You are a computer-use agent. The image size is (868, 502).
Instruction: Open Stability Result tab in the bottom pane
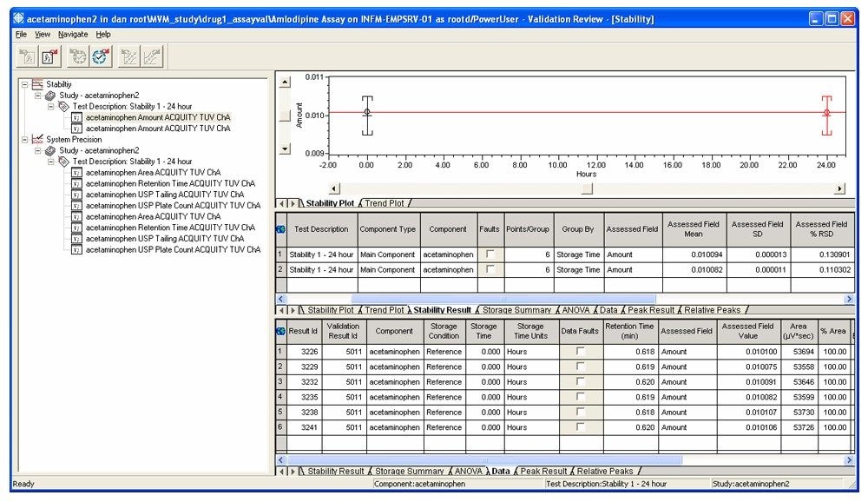tap(335, 471)
